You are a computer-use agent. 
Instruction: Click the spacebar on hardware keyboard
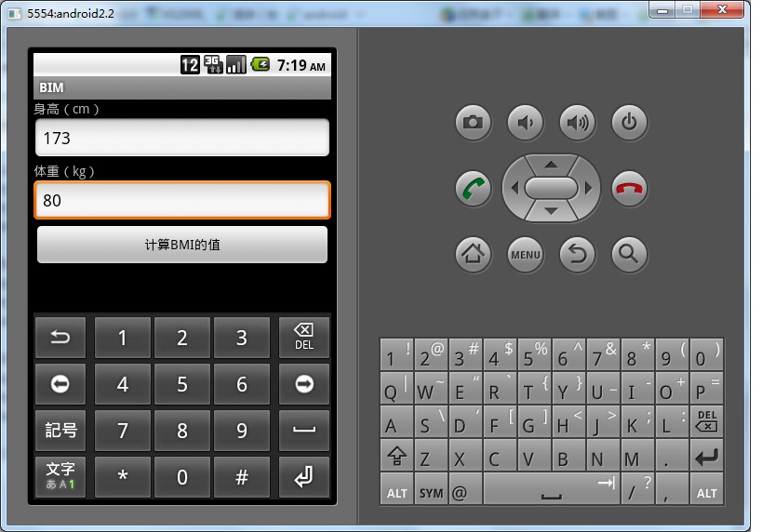[x=551, y=489]
